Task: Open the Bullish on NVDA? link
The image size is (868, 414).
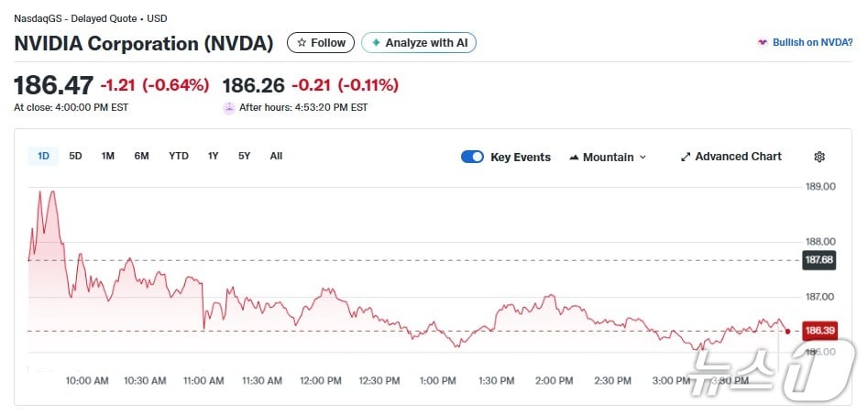Action: 813,43
